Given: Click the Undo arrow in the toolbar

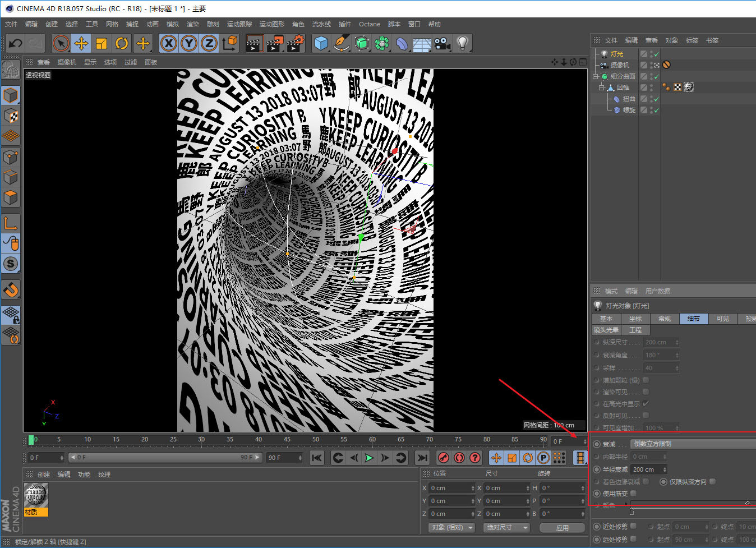Looking at the screenshot, I should click(16, 43).
